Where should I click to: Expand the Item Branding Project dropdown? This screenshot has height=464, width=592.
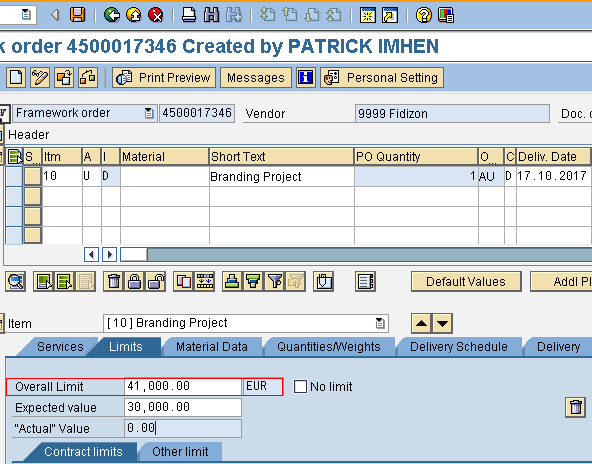pos(380,323)
